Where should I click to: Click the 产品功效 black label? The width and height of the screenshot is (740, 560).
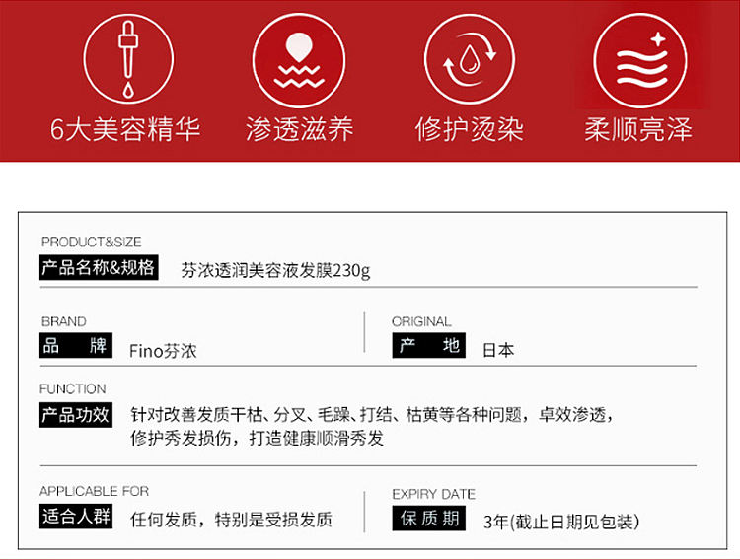(76, 414)
